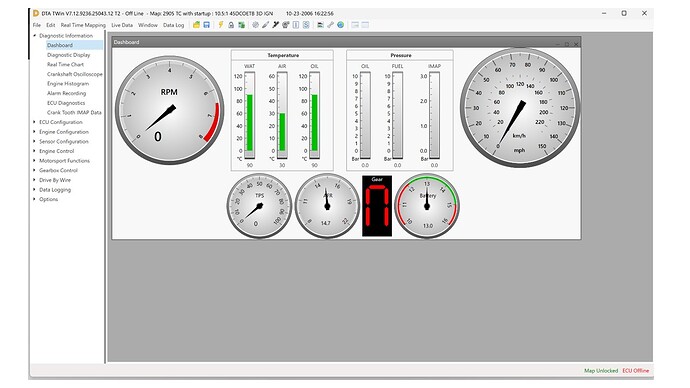
Task: Click the Battery voltage gauge
Action: pos(427,206)
